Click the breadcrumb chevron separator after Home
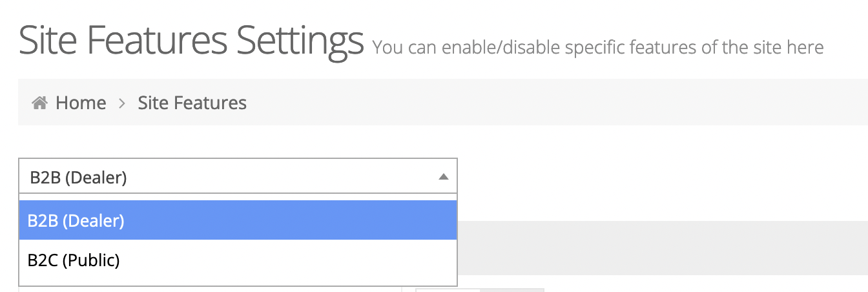Viewport: 868px width, 292px height. [x=122, y=103]
